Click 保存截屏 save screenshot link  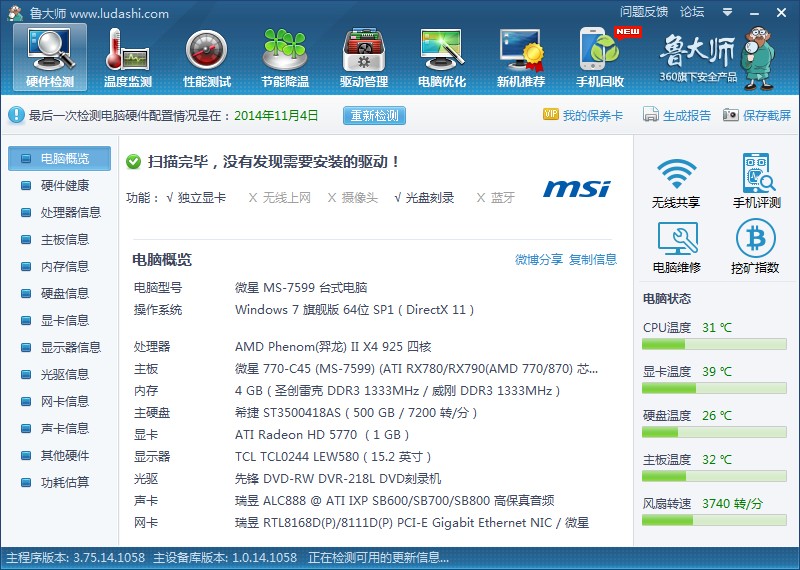(767, 115)
